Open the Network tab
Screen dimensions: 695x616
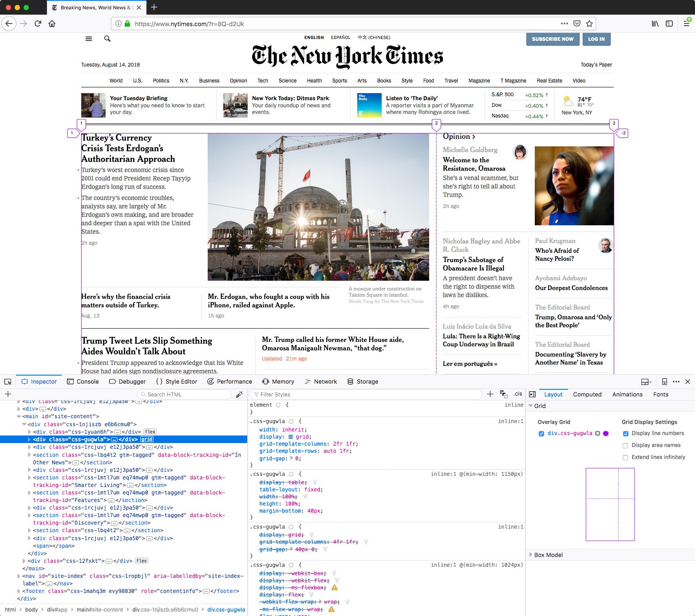tap(321, 381)
